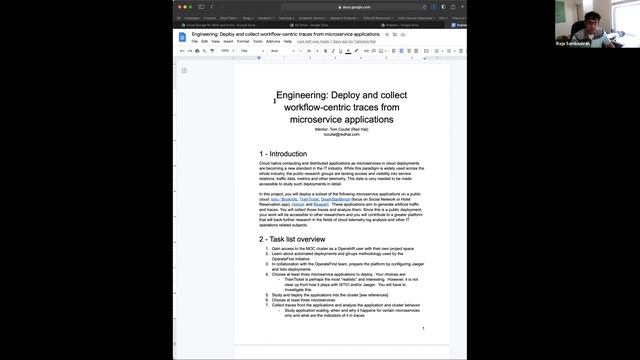Open the zoom level dropdown
The width and height of the screenshot is (640, 360).
click(227, 51)
